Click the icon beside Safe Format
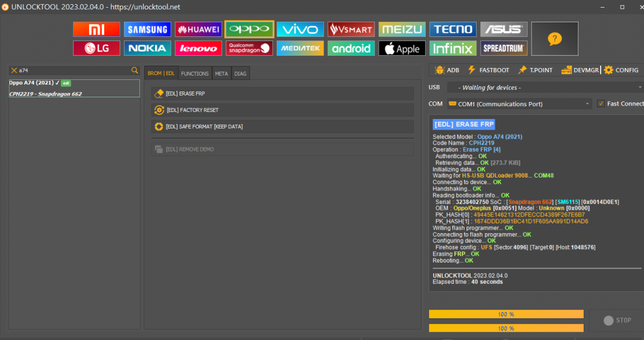Screen dimensions: 644x340 [x=159, y=127]
